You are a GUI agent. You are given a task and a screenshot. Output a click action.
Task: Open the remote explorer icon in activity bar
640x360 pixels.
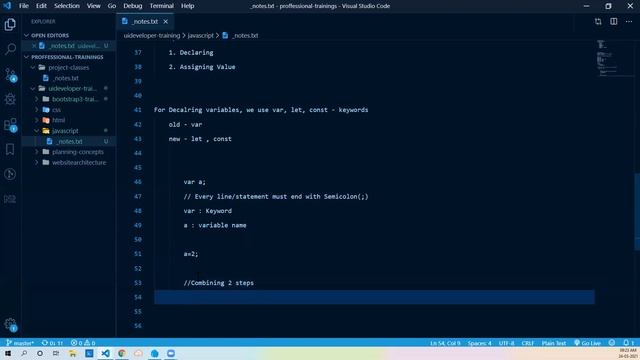pyautogui.click(x=10, y=199)
